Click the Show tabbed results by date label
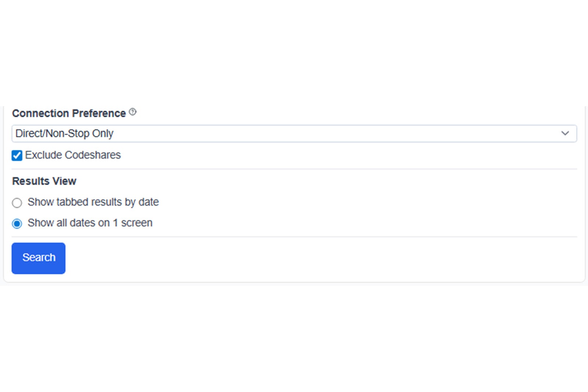Screen dimensions: 588x392 (x=93, y=202)
